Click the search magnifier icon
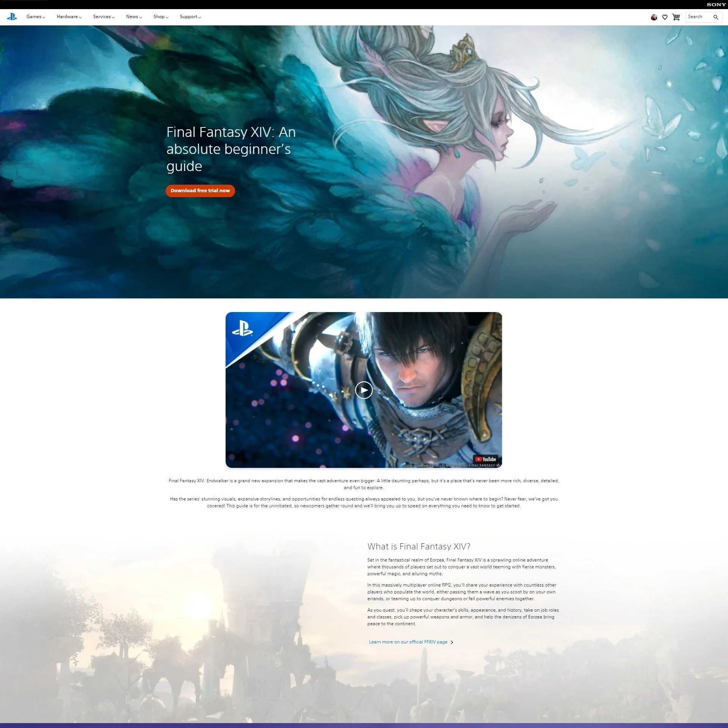 (715, 17)
